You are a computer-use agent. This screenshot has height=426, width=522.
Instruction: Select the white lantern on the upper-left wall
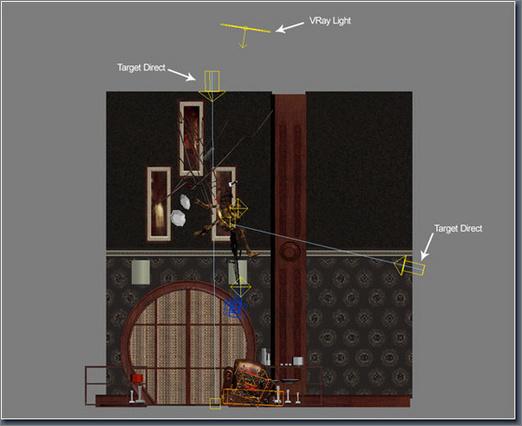(140, 272)
